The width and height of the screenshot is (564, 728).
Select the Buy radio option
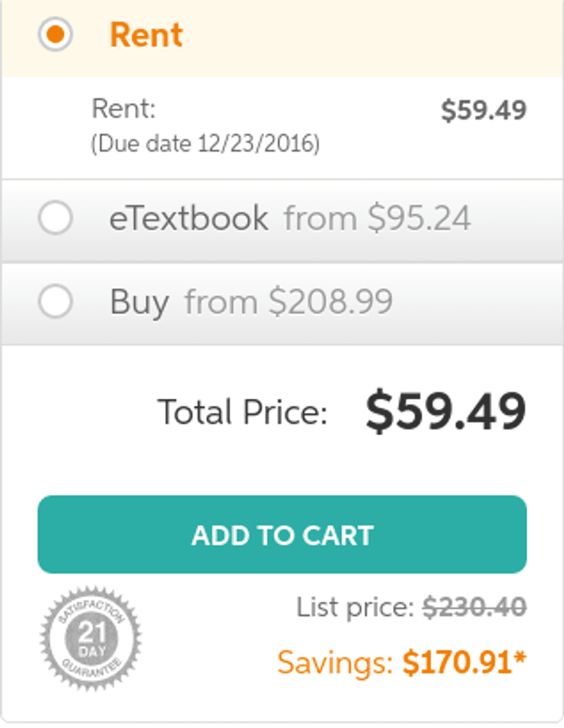click(x=55, y=301)
